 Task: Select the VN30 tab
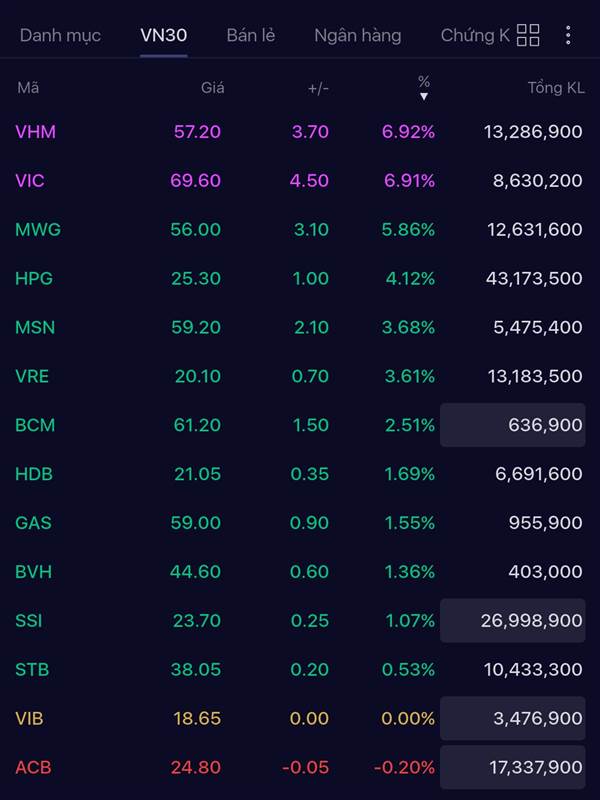click(163, 36)
